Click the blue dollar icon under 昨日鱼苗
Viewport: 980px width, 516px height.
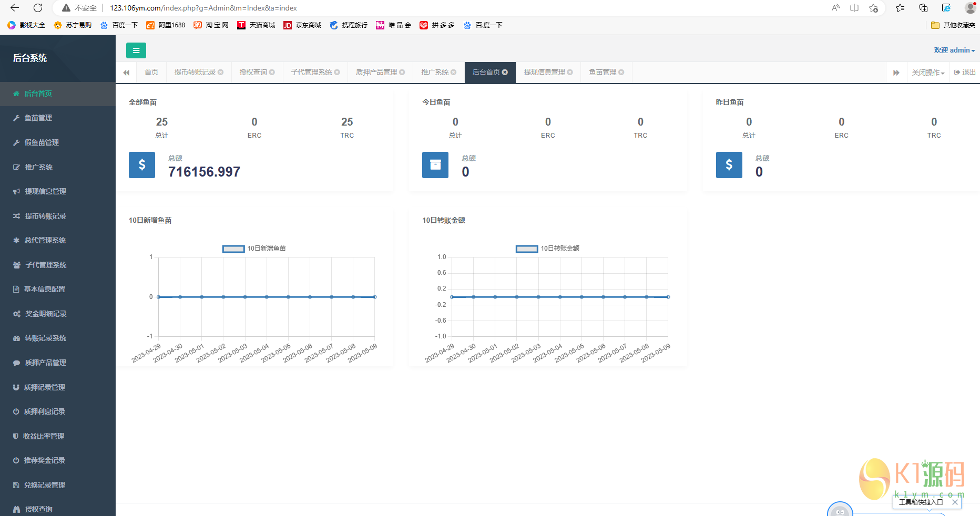[x=729, y=165]
